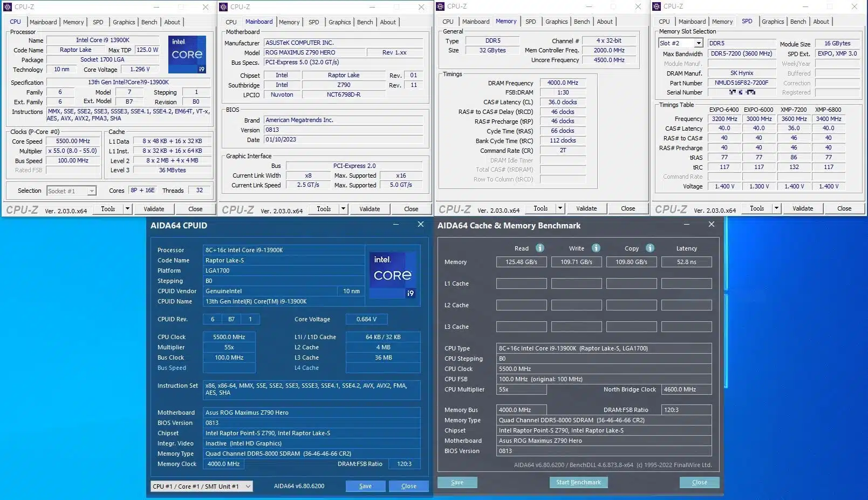Click North Bridge Clock 4600.0 MHz field
Screen dimensions: 868x500
tap(686, 389)
